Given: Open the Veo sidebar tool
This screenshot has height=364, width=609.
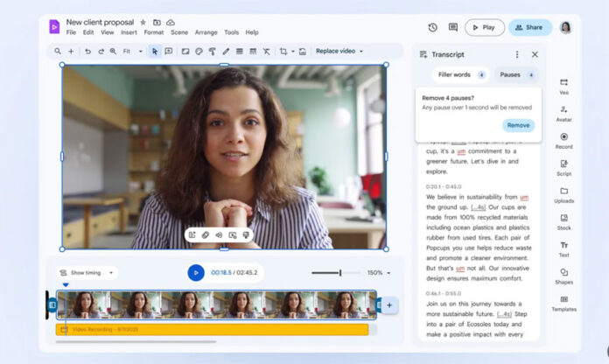Looking at the screenshot, I should coord(563,87).
